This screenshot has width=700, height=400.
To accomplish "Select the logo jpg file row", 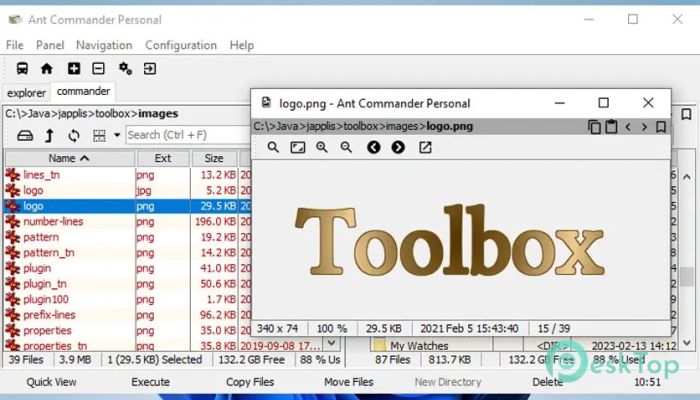I will [128, 191].
